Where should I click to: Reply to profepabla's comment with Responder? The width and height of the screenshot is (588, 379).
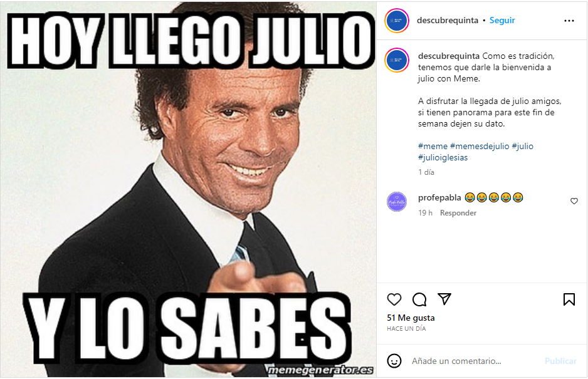tap(458, 213)
